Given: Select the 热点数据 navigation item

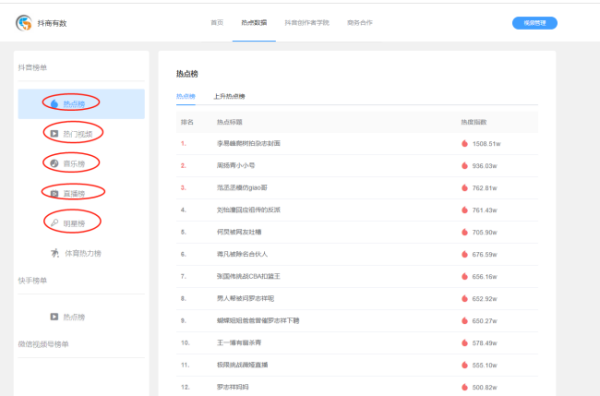Looking at the screenshot, I should click(x=254, y=23).
